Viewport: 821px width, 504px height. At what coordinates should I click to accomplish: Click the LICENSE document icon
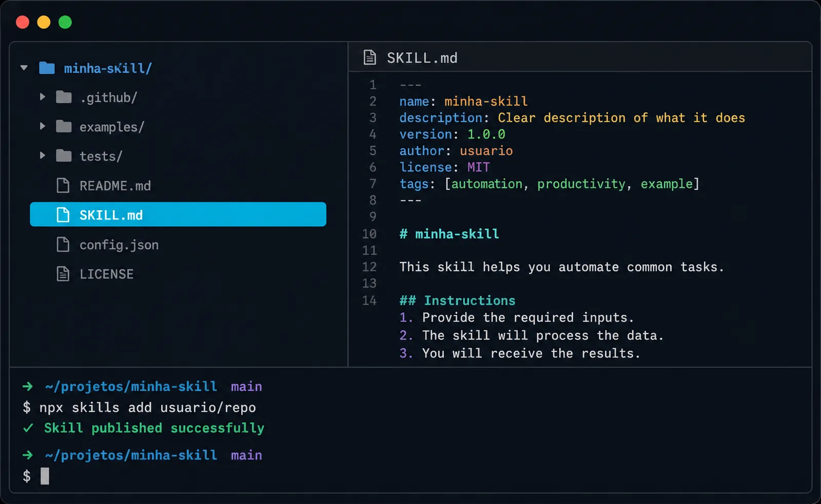[x=63, y=274]
